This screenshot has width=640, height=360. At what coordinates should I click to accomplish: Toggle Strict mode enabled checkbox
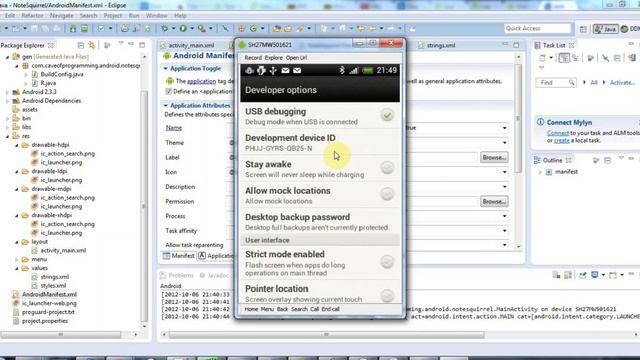point(387,262)
